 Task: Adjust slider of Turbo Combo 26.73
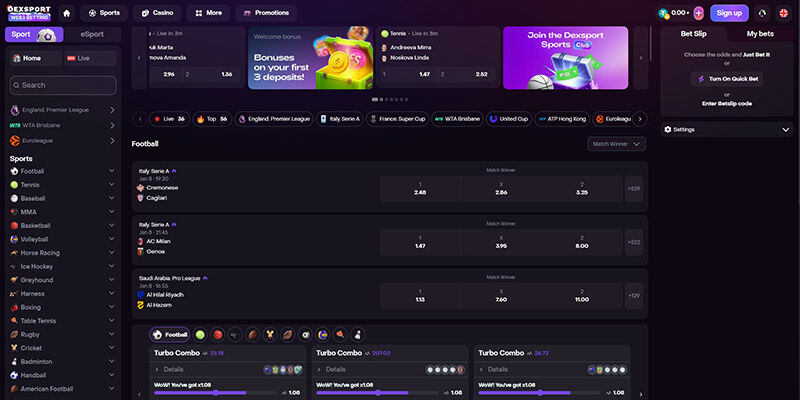540,393
